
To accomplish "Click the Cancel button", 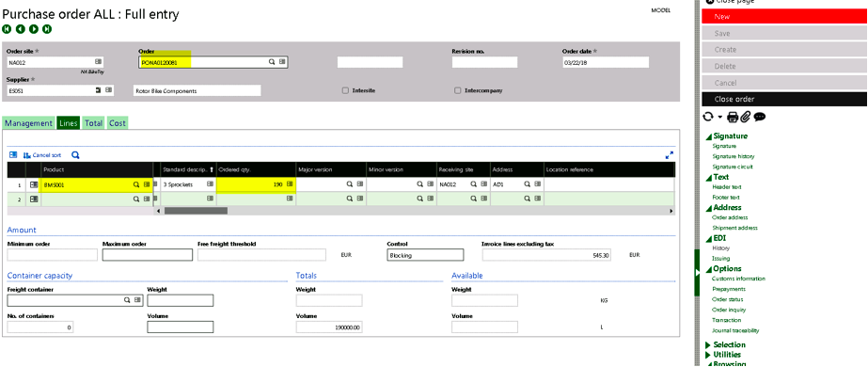I will [x=784, y=83].
